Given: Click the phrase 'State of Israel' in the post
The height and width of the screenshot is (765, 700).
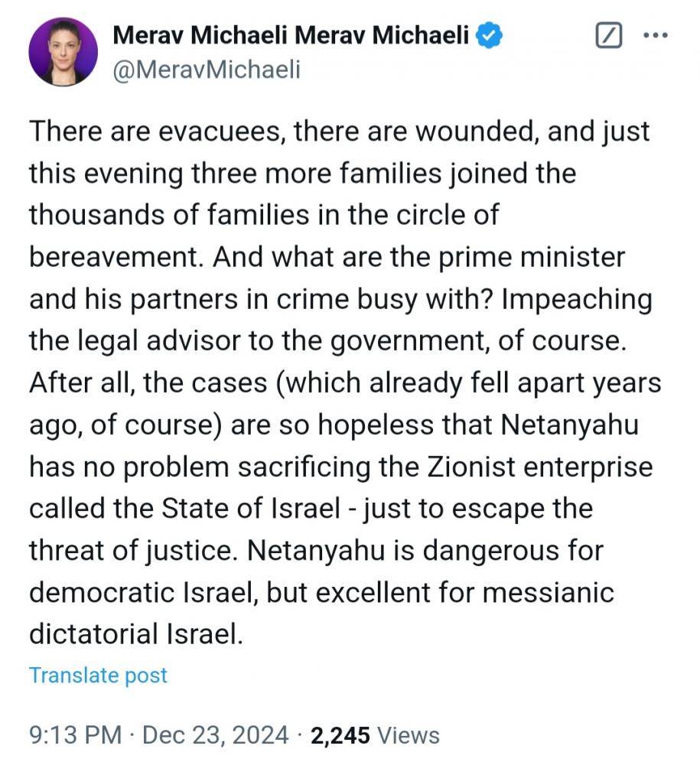Looking at the screenshot, I should click(x=251, y=509).
